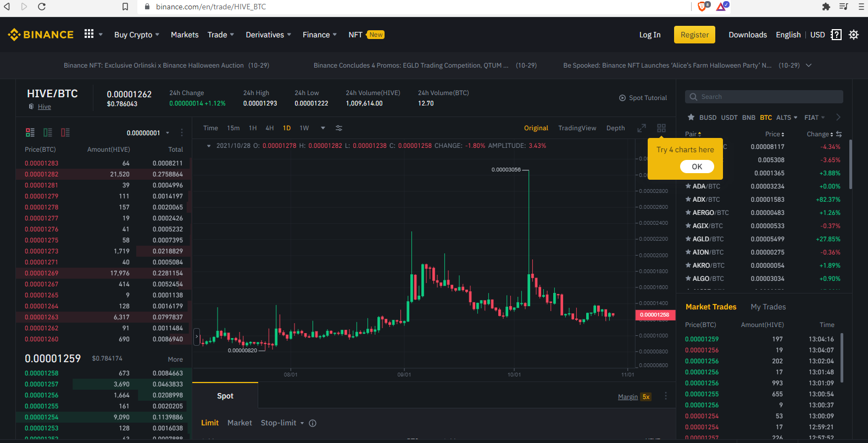Open stop-limit info icon
Viewport: 868px width, 443px height.
click(313, 423)
